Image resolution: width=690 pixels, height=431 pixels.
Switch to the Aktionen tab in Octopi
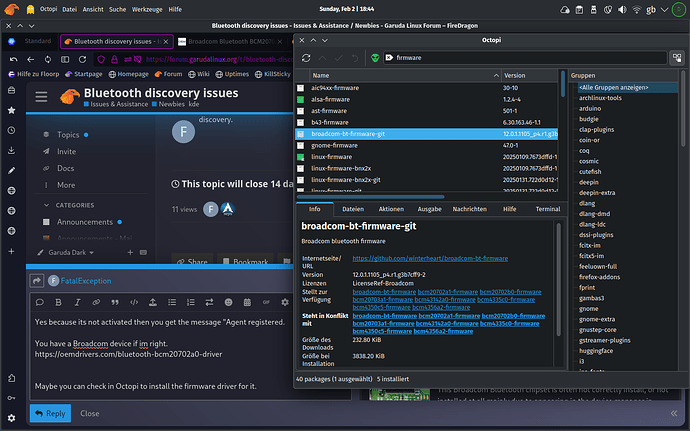click(x=391, y=209)
